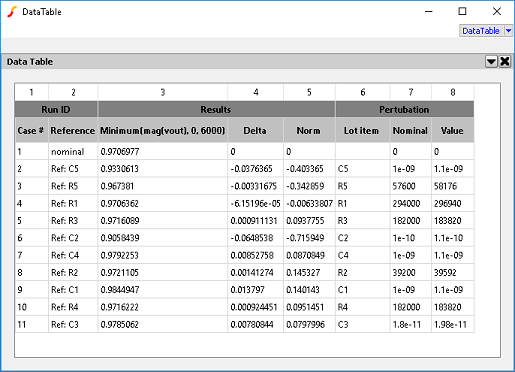Click the perturbed value 296940

click(x=453, y=203)
